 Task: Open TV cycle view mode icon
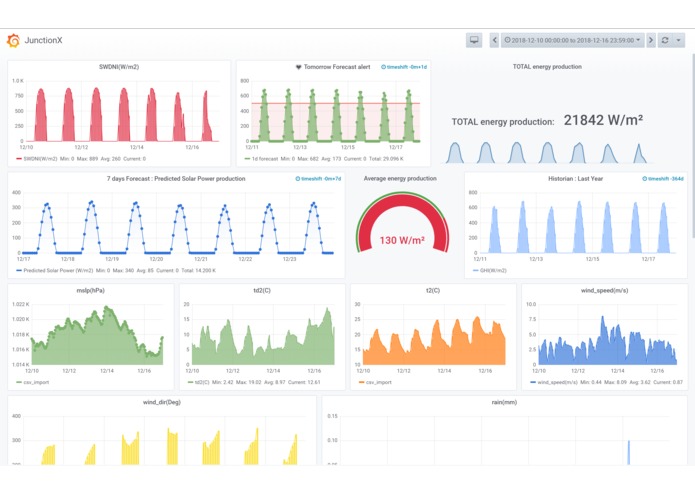click(474, 40)
